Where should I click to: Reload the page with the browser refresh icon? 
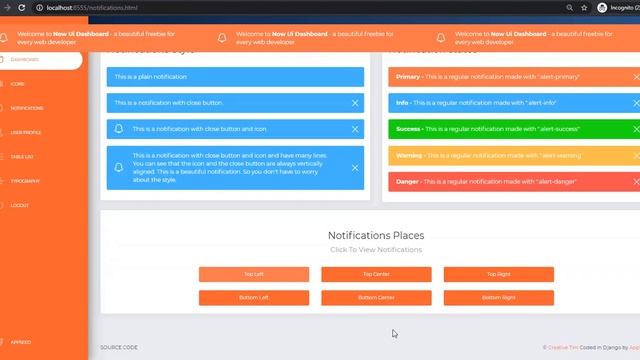coord(22,7)
